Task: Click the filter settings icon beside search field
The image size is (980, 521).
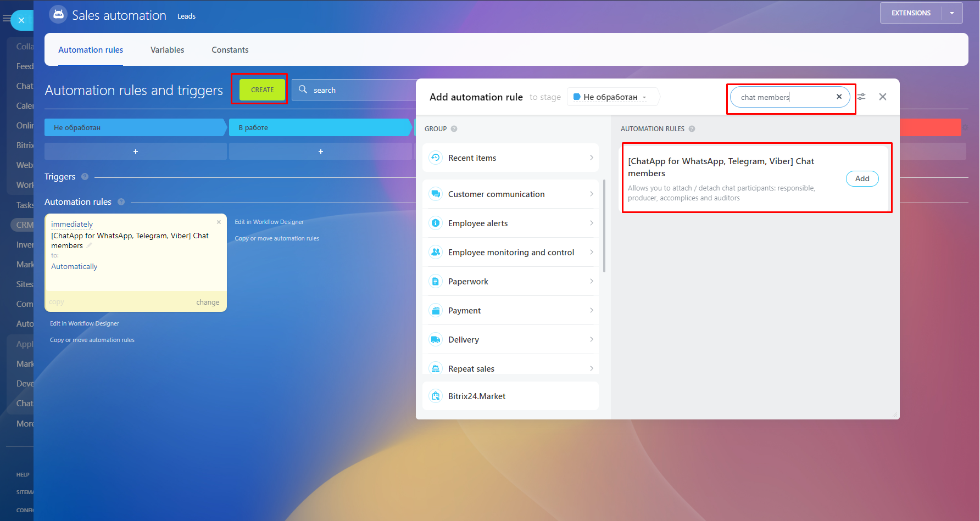Action: click(861, 97)
